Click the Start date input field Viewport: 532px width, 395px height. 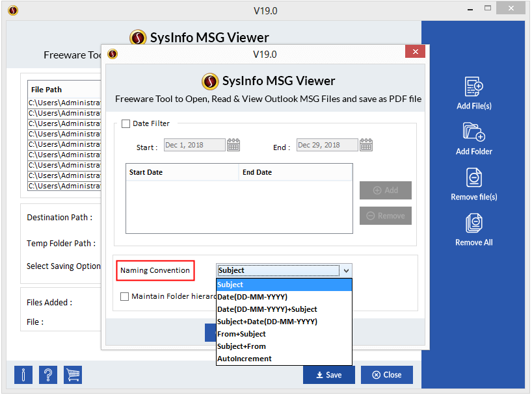click(x=194, y=145)
